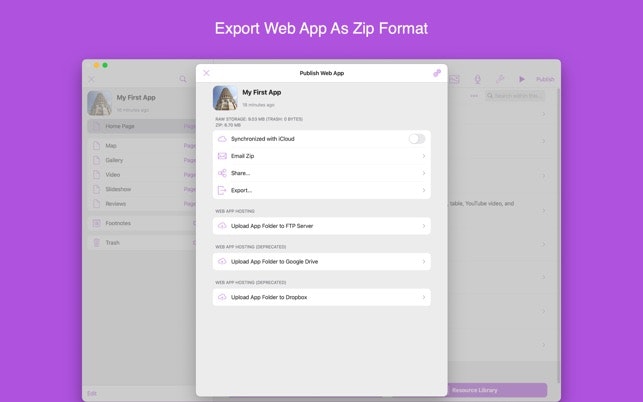Click the Play preview icon in toolbar

(522, 79)
